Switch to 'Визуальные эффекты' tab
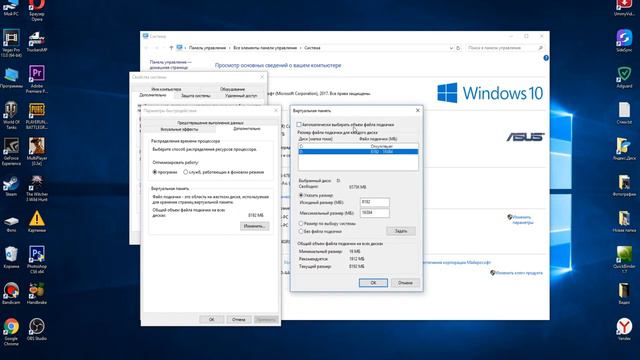The image size is (640, 360). 179,129
